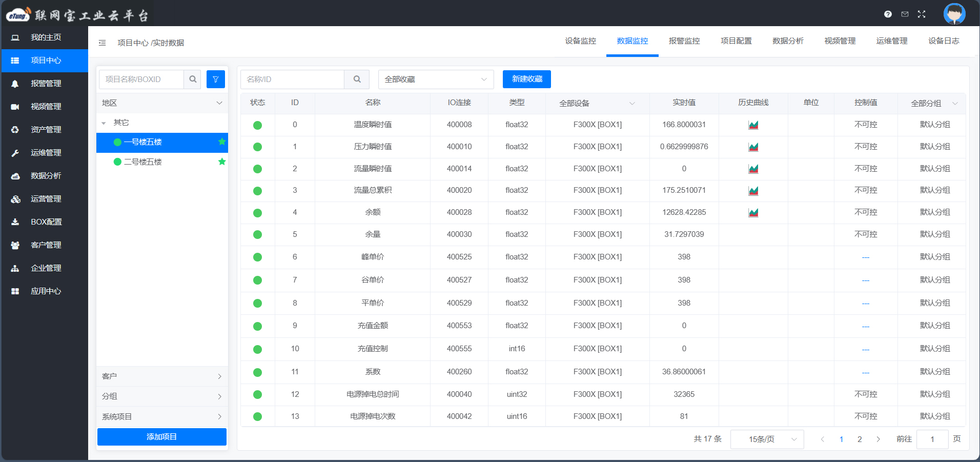Click the help question mark icon
The height and width of the screenshot is (462, 980).
[x=888, y=14]
